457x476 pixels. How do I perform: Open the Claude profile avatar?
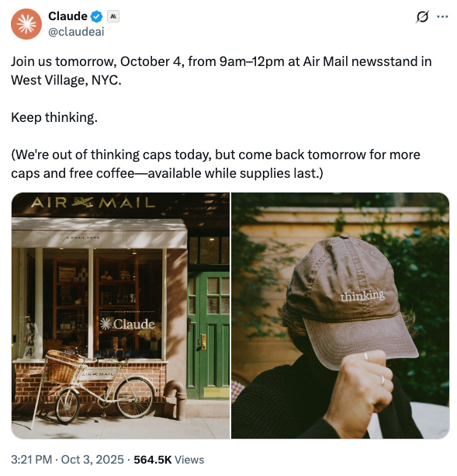26,24
